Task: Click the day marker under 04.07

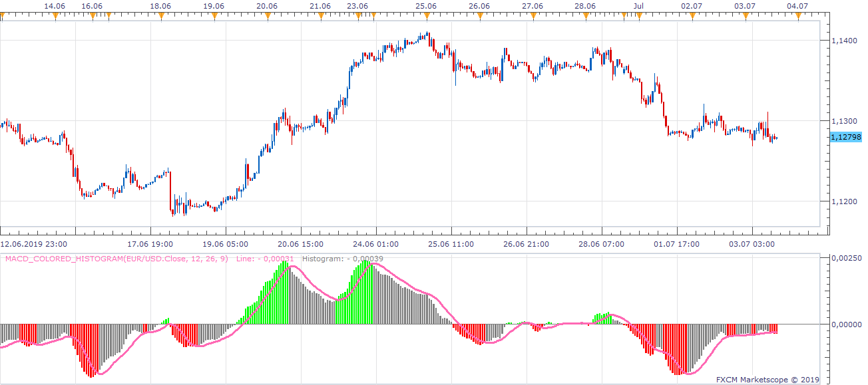Action: click(798, 15)
